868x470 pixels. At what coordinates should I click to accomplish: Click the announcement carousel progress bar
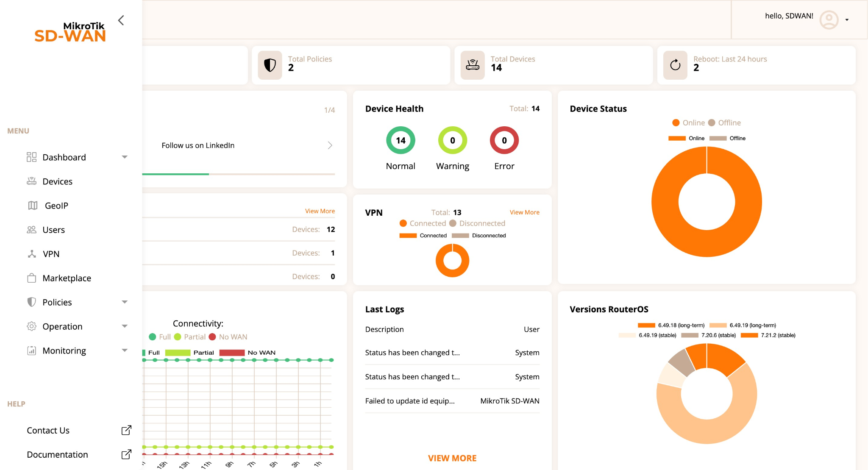point(239,174)
